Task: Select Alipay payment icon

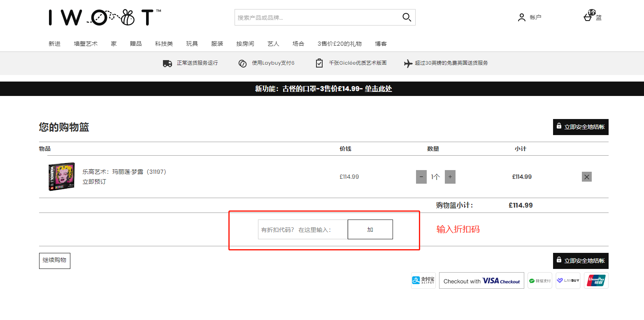Action: (x=423, y=280)
